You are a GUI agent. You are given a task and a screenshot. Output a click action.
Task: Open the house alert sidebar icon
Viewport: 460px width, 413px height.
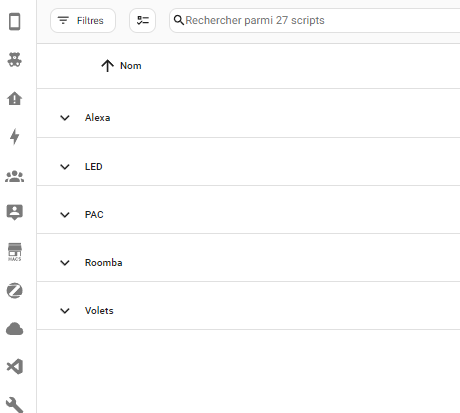pos(15,98)
